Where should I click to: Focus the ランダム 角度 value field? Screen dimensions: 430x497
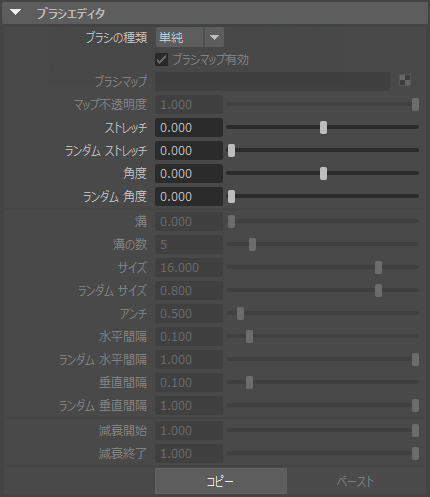click(x=189, y=196)
